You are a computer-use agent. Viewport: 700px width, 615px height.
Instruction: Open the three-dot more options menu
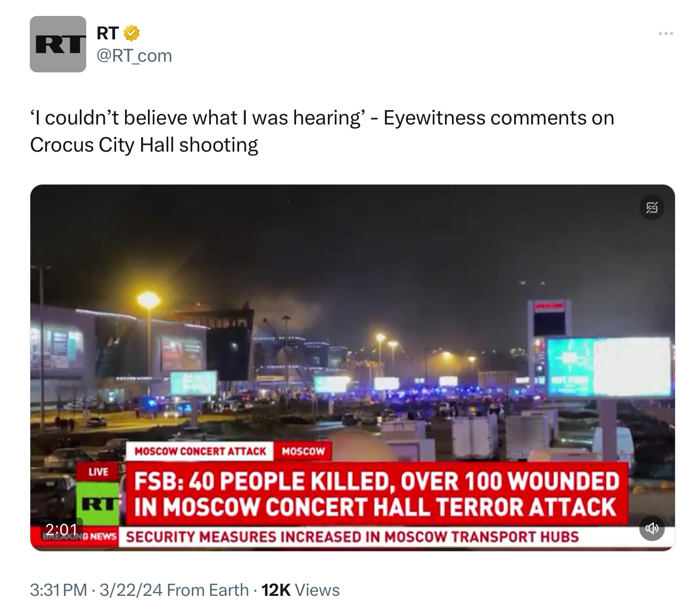(x=665, y=34)
